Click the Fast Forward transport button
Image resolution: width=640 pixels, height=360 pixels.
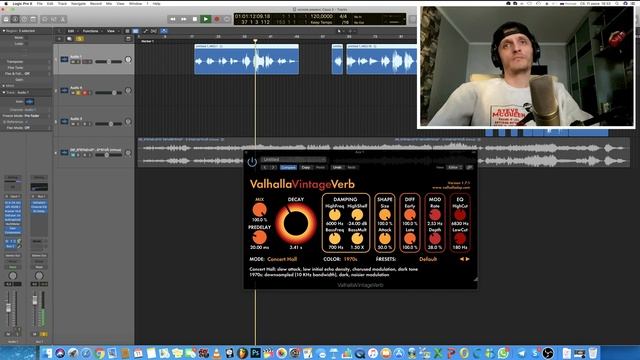point(184,19)
